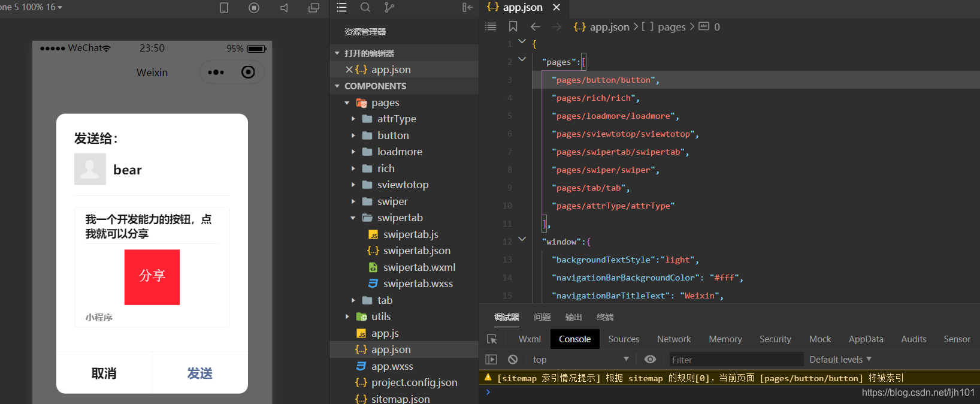Image resolution: width=980 pixels, height=404 pixels.
Task: Click the element inspector icon in debugger
Action: tap(492, 339)
